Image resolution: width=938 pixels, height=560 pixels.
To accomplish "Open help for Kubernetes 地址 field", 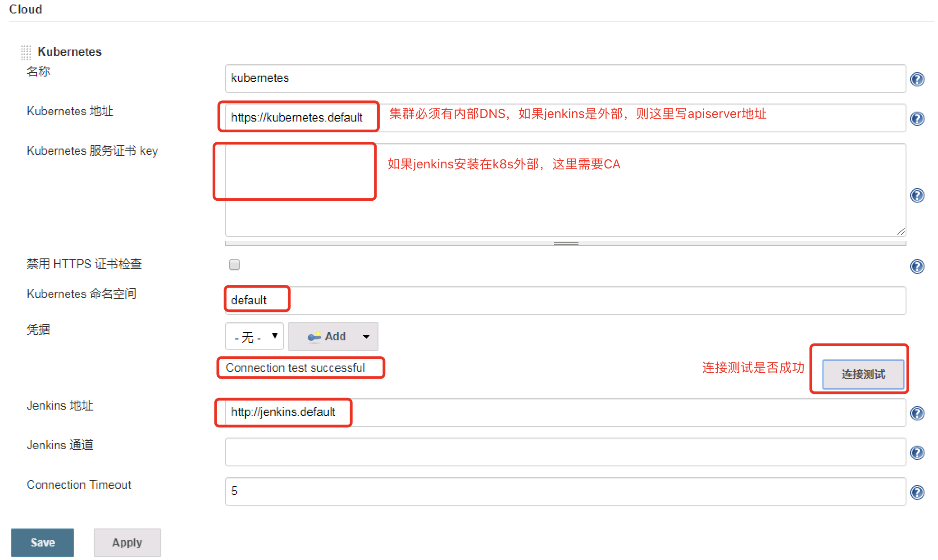I will click(x=917, y=119).
